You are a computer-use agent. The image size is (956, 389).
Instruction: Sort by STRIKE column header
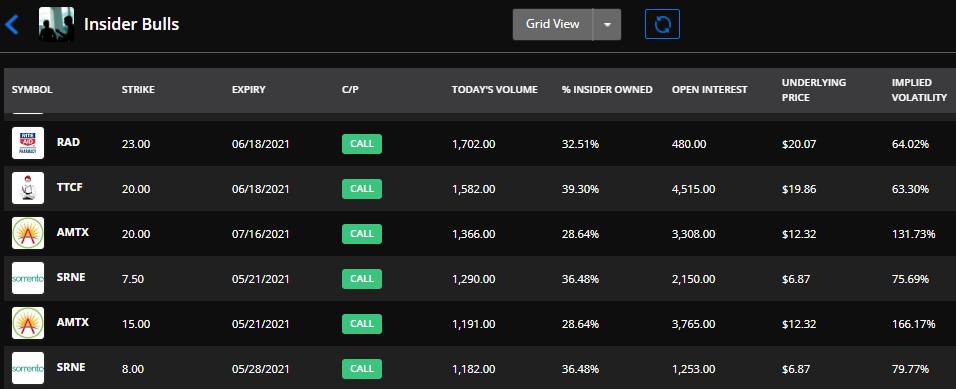tap(138, 90)
